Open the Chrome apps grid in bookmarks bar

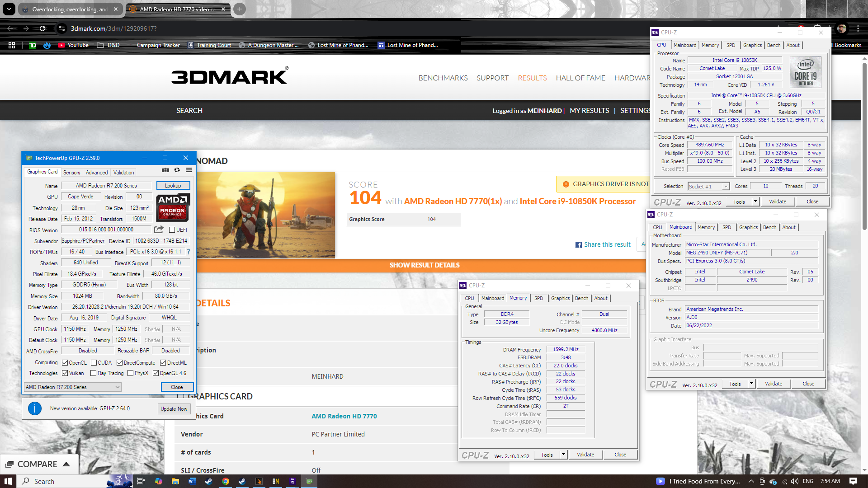[x=12, y=45]
